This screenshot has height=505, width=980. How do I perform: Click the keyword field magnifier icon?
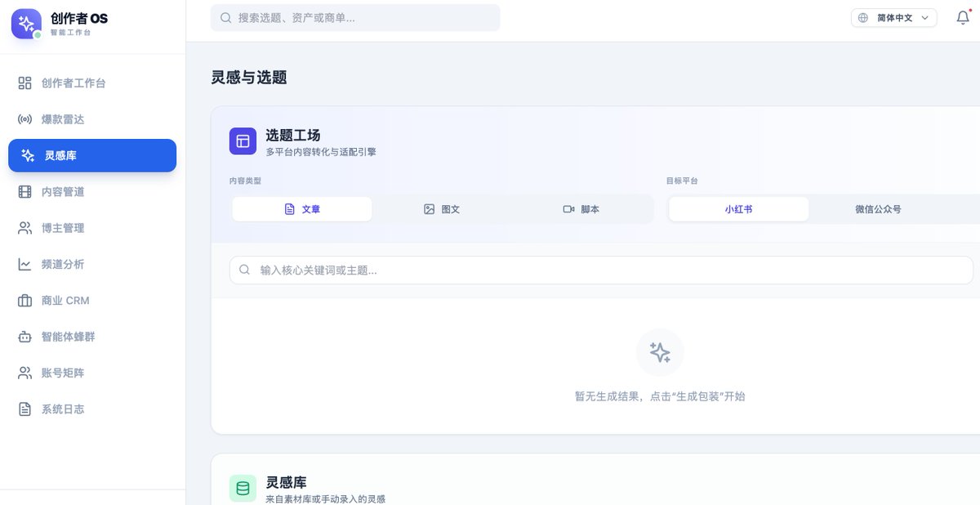pyautogui.click(x=245, y=270)
